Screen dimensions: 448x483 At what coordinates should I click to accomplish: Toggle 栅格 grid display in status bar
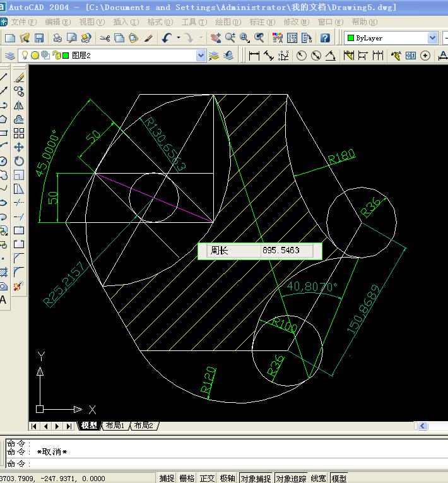coord(187,478)
